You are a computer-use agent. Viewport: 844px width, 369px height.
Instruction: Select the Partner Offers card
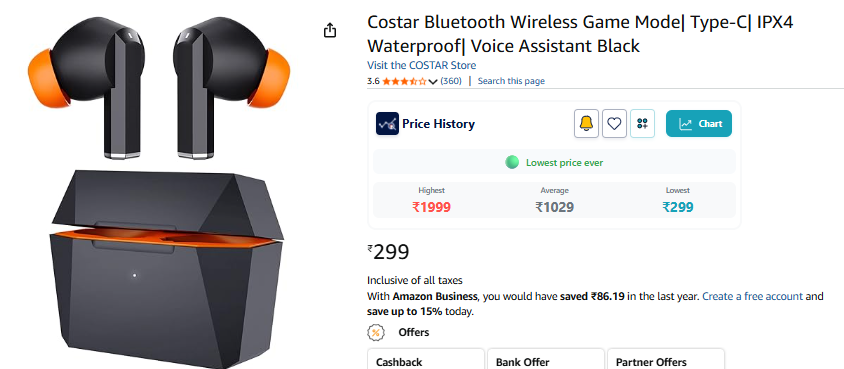coord(666,359)
